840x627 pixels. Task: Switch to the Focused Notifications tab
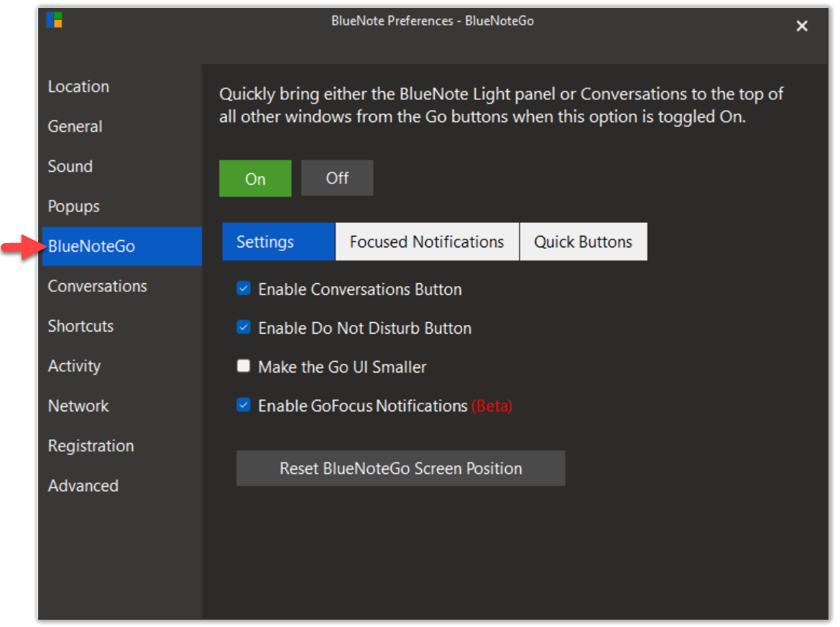(427, 242)
